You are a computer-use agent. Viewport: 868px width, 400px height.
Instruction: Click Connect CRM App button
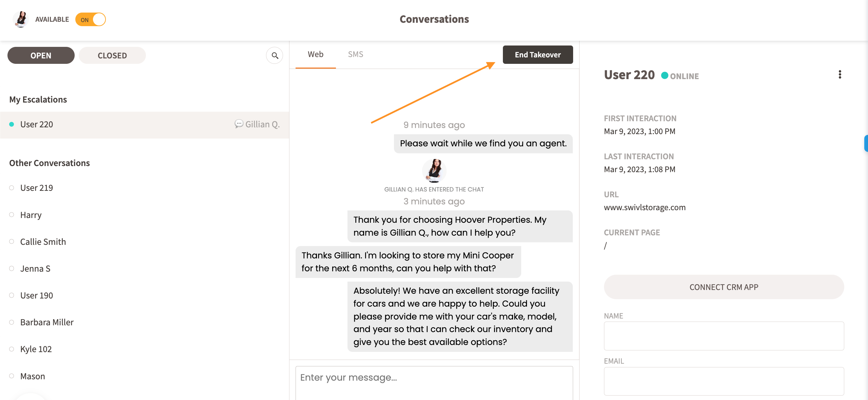[723, 287]
